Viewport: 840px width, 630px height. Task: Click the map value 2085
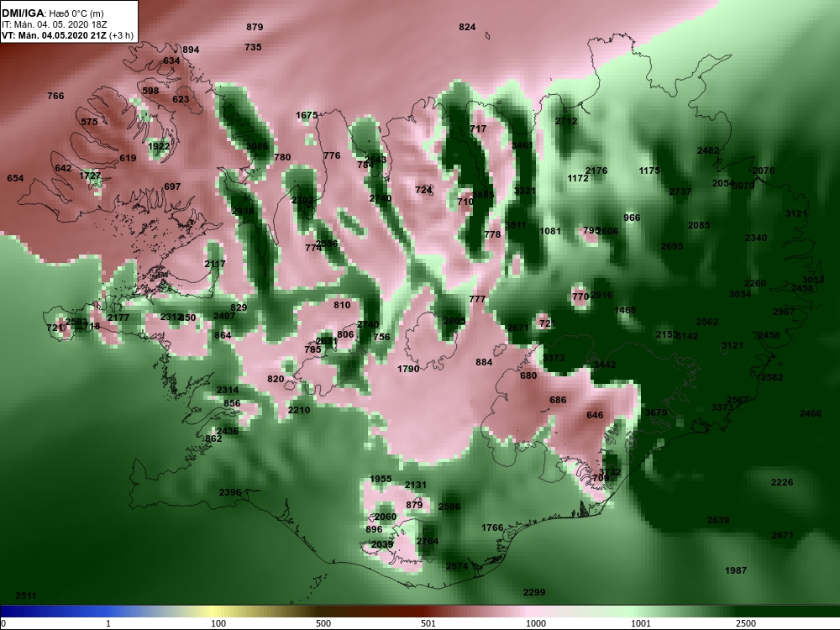[x=699, y=225]
